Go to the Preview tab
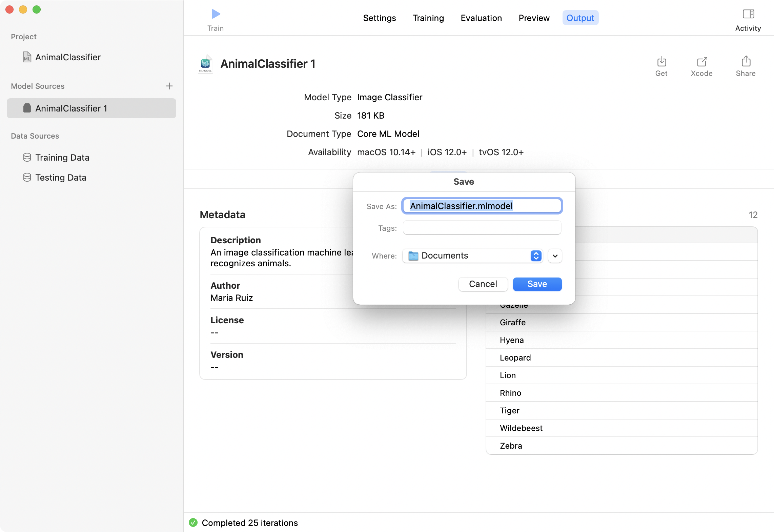Viewport: 774px width, 532px height. [534, 18]
